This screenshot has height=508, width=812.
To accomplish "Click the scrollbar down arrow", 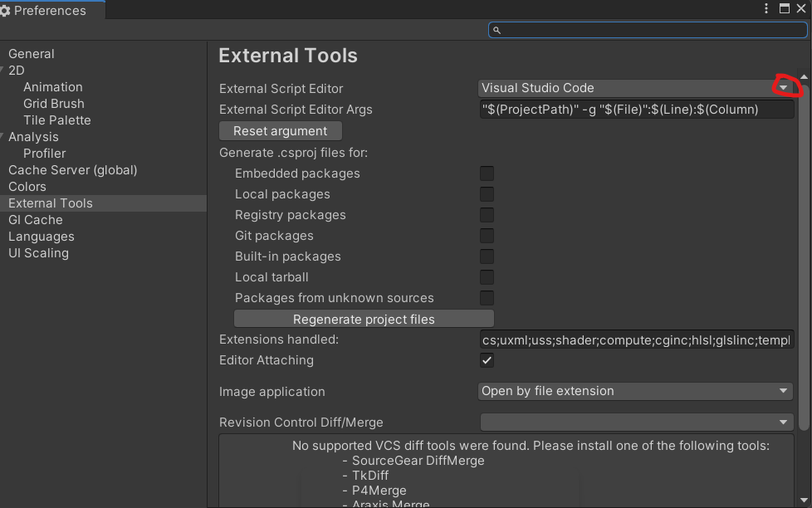I will pyautogui.click(x=804, y=501).
